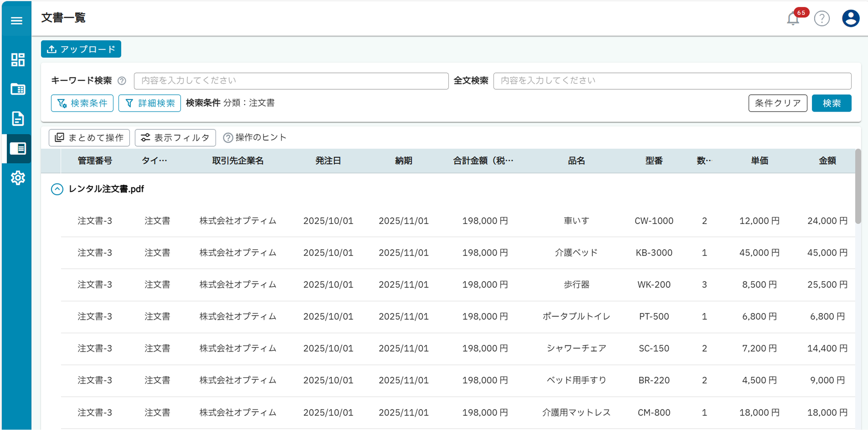Screen dimensions: 868x430
Task: Click the keyword search tooltip help icon
Action: (122, 81)
